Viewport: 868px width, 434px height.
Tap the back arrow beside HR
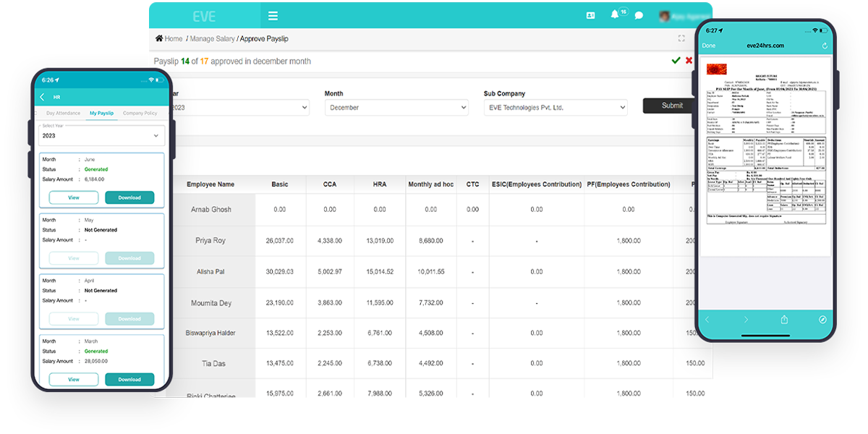click(x=42, y=97)
